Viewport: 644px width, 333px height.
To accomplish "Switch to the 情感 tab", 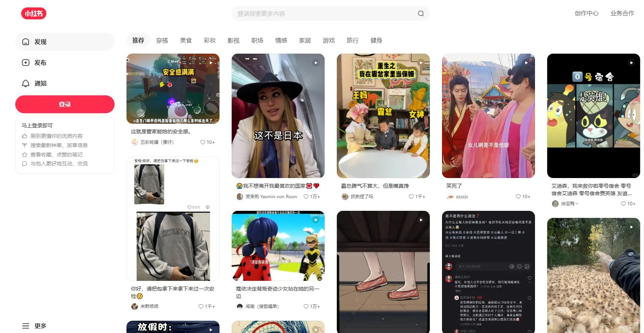I will pyautogui.click(x=281, y=40).
